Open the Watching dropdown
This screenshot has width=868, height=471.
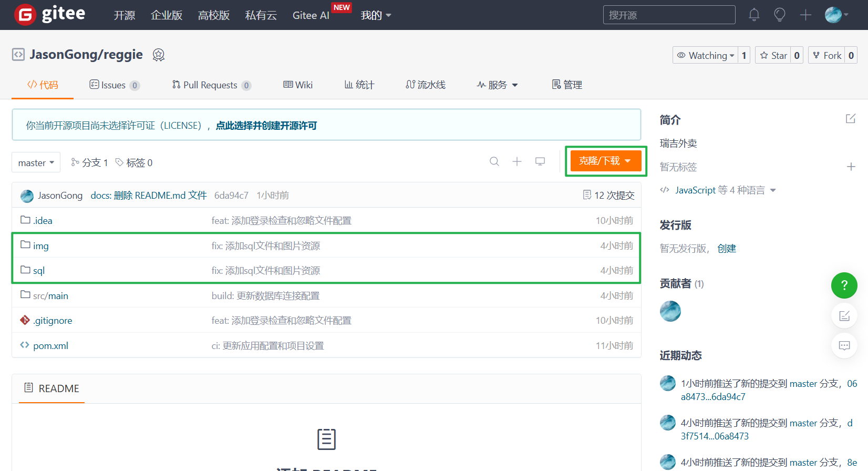pos(705,55)
